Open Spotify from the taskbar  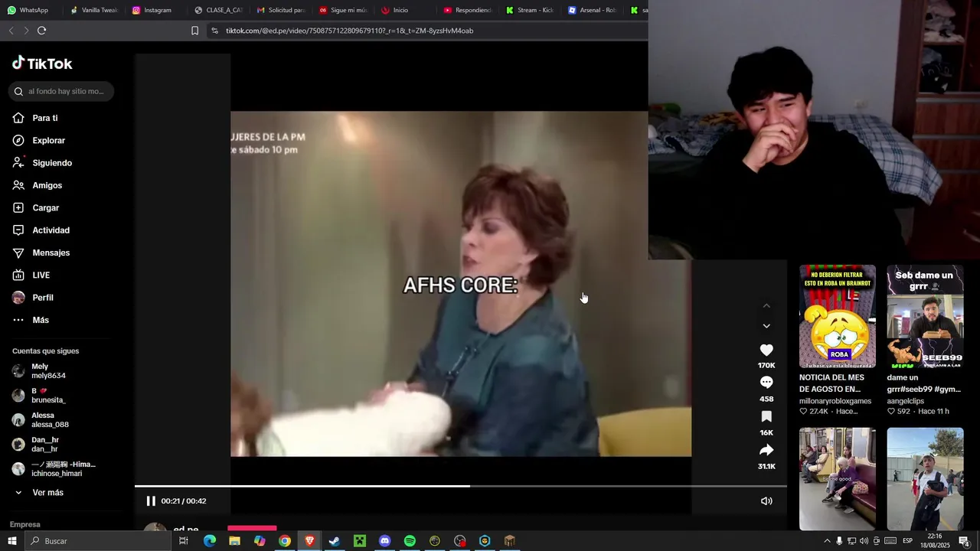pyautogui.click(x=410, y=541)
